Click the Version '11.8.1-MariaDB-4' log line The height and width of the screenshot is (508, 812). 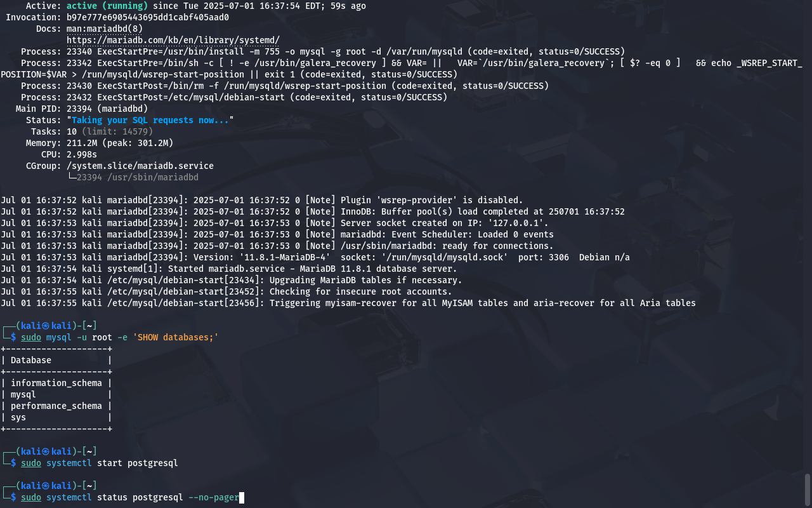[x=315, y=257]
